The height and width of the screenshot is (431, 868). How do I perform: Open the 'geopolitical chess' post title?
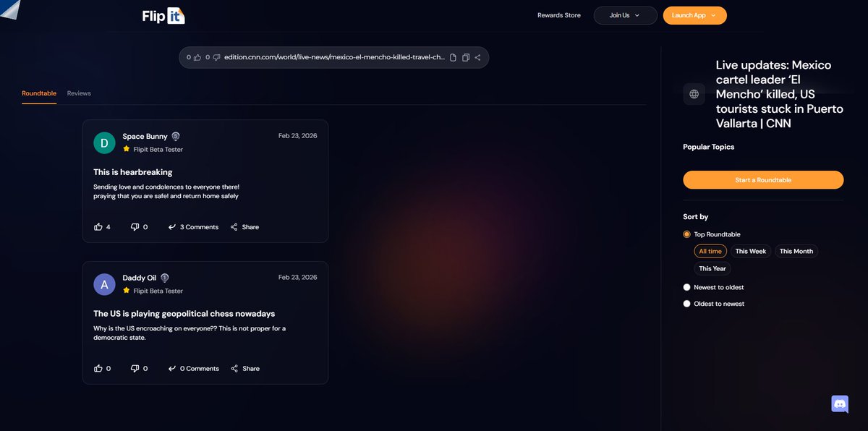pos(184,314)
